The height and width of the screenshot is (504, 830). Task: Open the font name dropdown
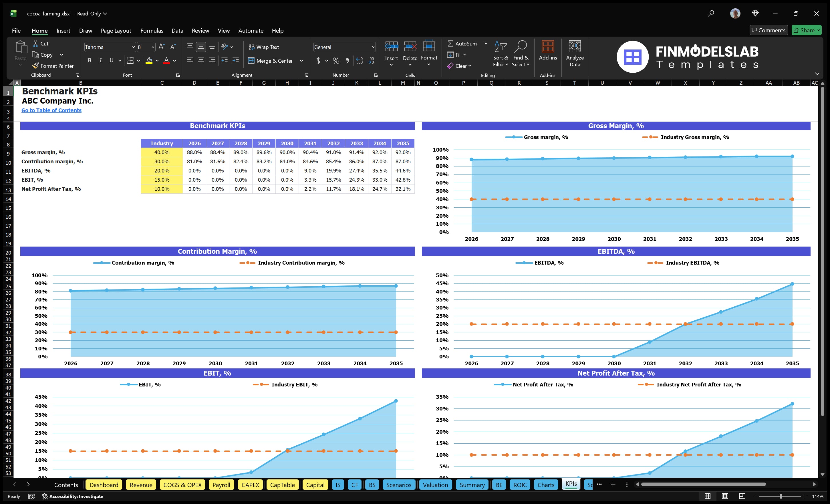134,47
